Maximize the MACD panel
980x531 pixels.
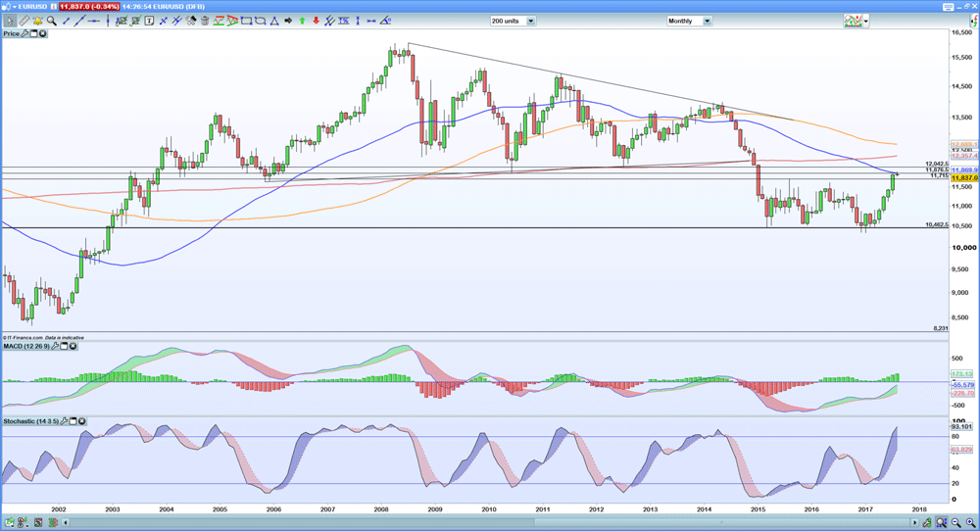point(65,346)
